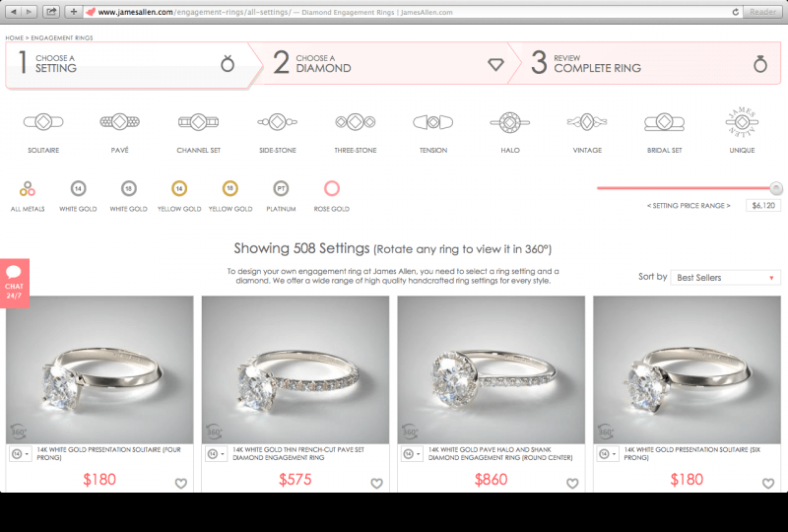Choose the Tension setting icon
Image resolution: width=788 pixels, height=532 pixels.
coord(433,122)
